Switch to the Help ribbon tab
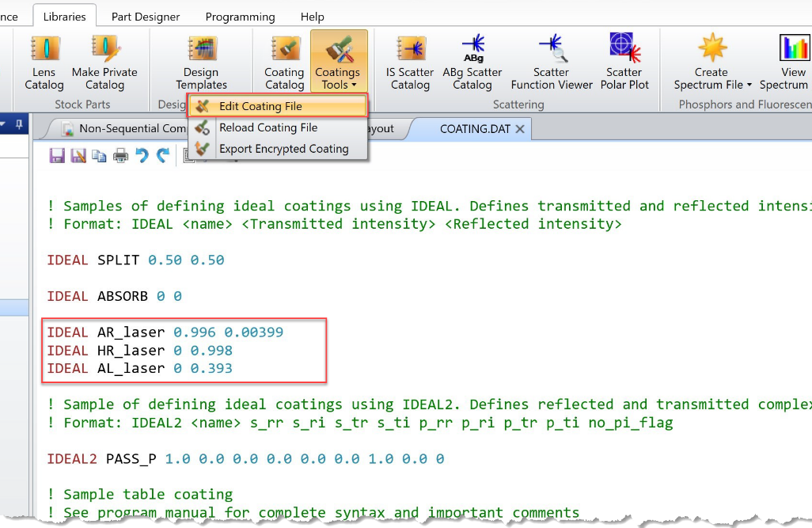Screen dimensions: 812x528 [313, 17]
